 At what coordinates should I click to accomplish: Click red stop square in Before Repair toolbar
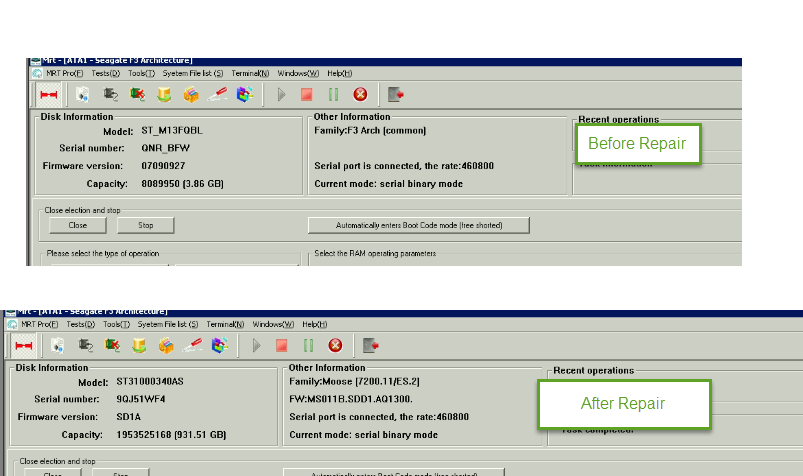point(307,95)
